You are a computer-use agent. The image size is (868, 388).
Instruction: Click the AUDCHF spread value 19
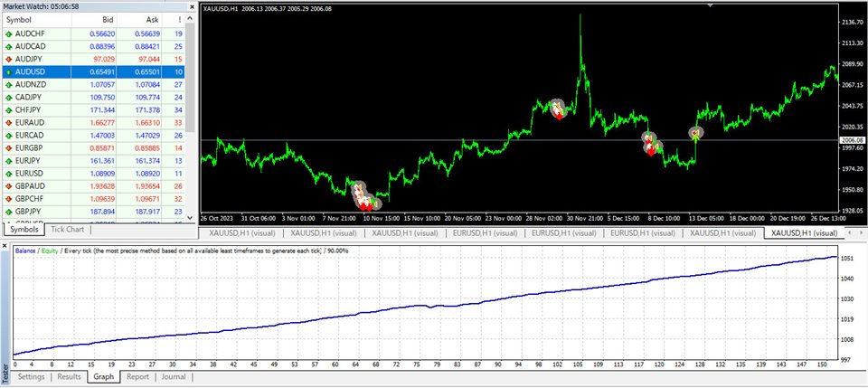(x=178, y=33)
